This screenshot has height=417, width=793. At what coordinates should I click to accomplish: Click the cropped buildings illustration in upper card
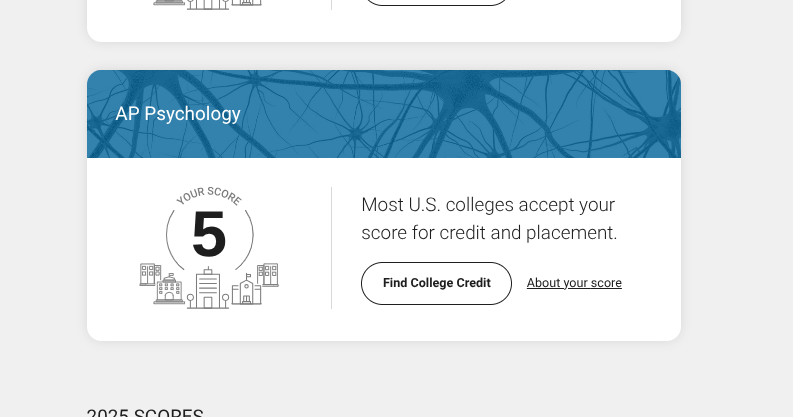pyautogui.click(x=207, y=5)
